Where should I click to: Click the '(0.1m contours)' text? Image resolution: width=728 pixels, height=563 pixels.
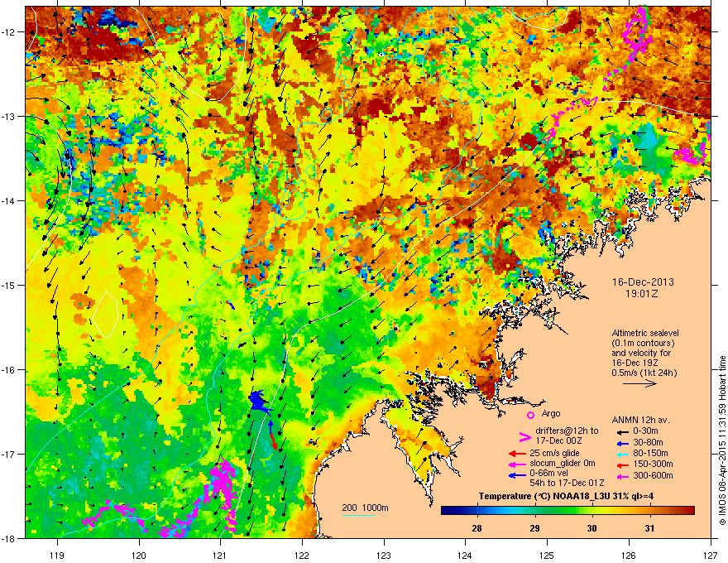click(x=643, y=343)
